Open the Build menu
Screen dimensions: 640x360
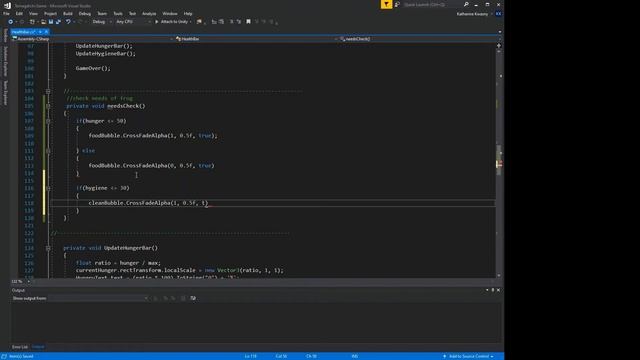point(68,14)
